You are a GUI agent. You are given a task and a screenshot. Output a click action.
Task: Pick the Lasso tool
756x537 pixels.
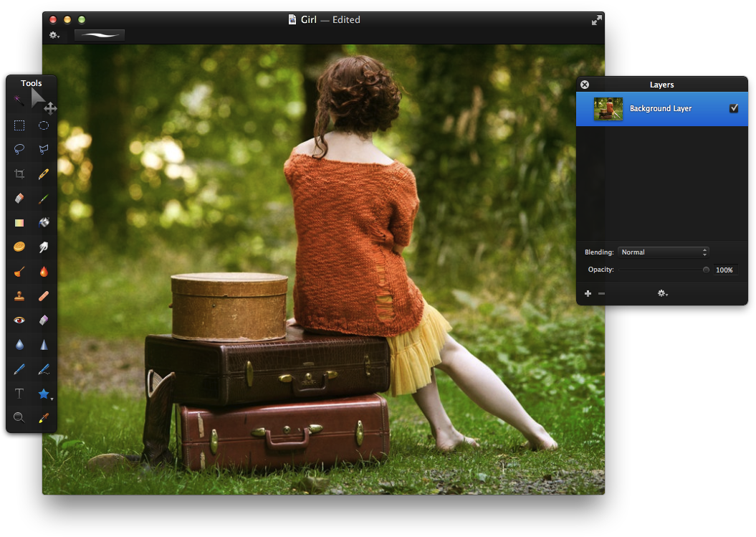(19, 149)
